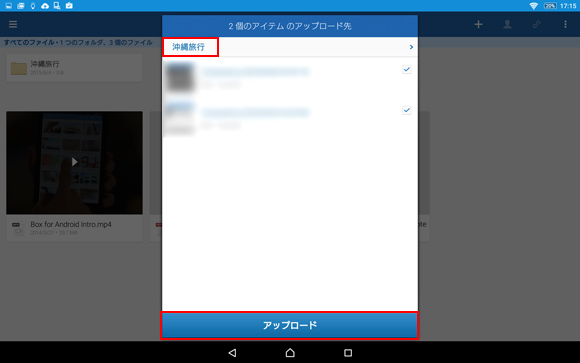Expand the destination folder chevron arrow

411,47
